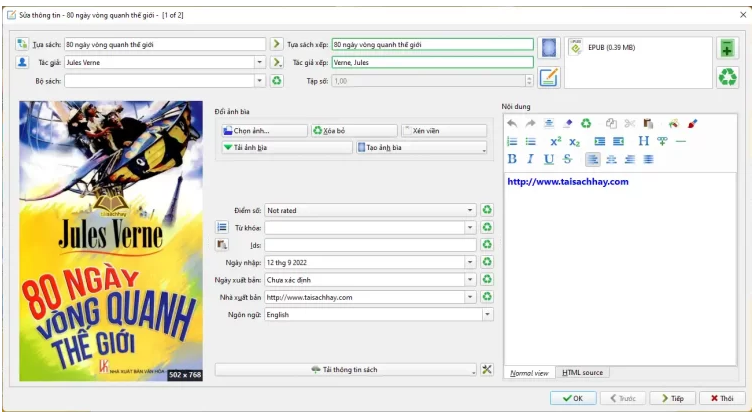The image size is (752, 412).
Task: Clear the Bộ sách series field
Action: [x=277, y=81]
